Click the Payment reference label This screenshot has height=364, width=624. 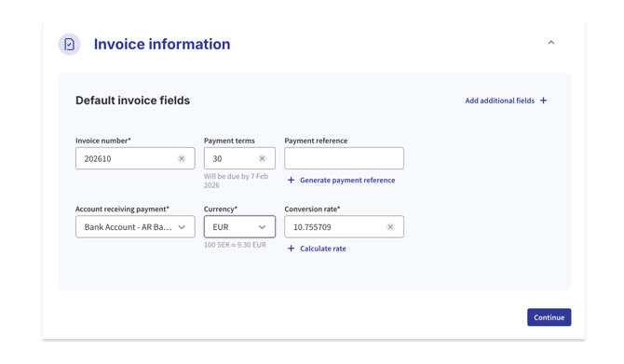point(316,141)
